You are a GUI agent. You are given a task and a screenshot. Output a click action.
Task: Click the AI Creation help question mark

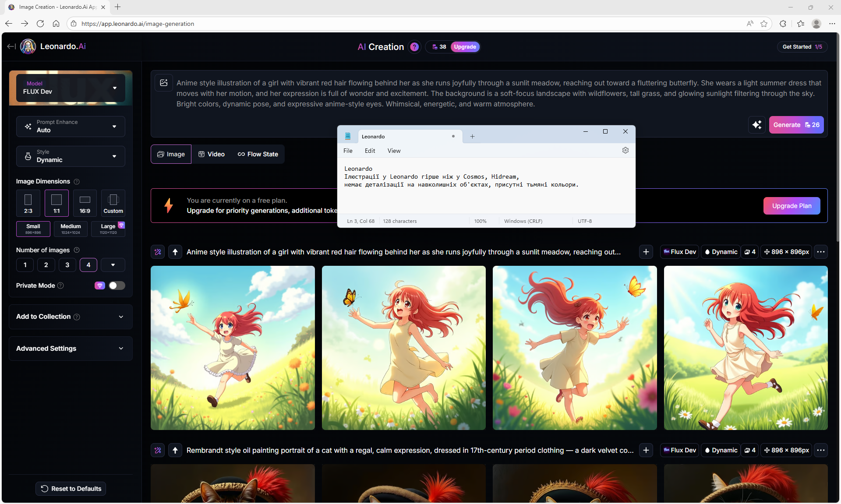[414, 47]
